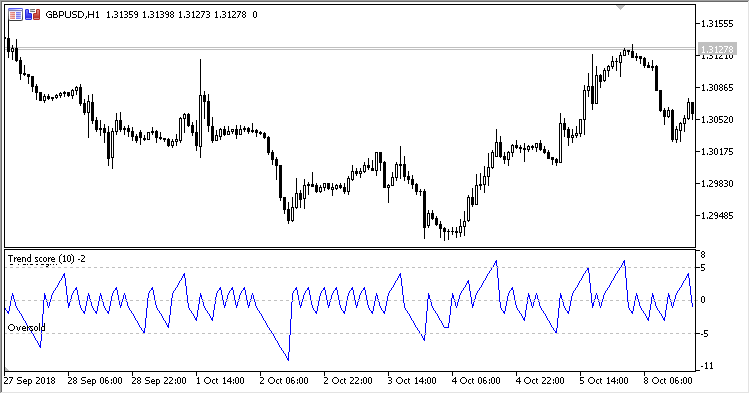
Task: Click the 1.29485 price axis label
Action: [717, 216]
